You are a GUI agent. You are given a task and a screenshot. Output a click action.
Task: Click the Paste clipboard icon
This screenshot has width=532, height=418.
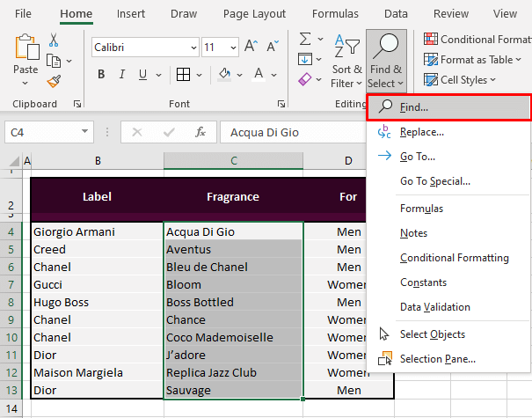(x=26, y=54)
